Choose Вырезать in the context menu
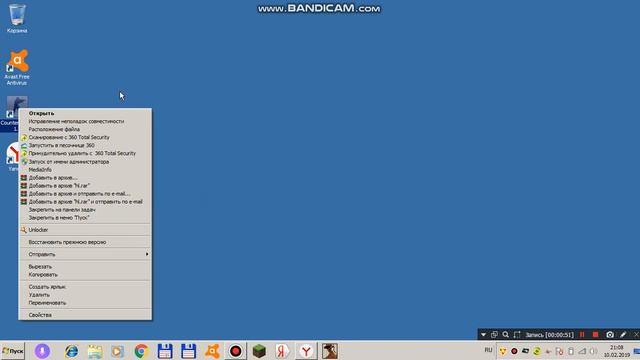Screen dimensions: 640x360 [85, 267]
